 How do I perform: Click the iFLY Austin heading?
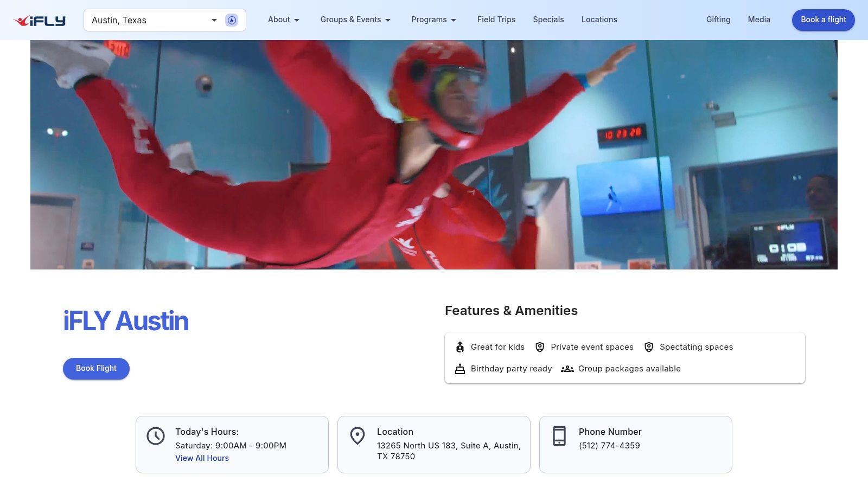pos(126,321)
